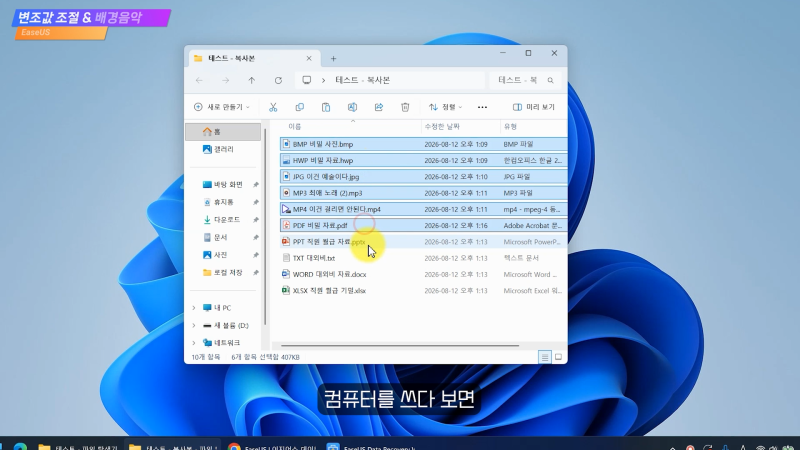Viewport: 800px width, 450px height.
Task: Click the horizontal scrollbar in file list
Action: (x=399, y=346)
